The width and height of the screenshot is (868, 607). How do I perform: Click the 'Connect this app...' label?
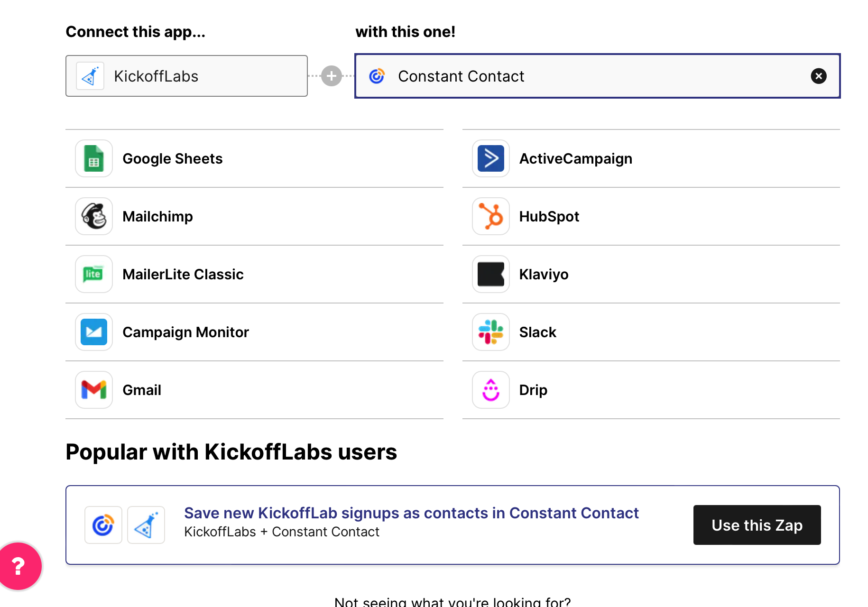click(x=136, y=32)
